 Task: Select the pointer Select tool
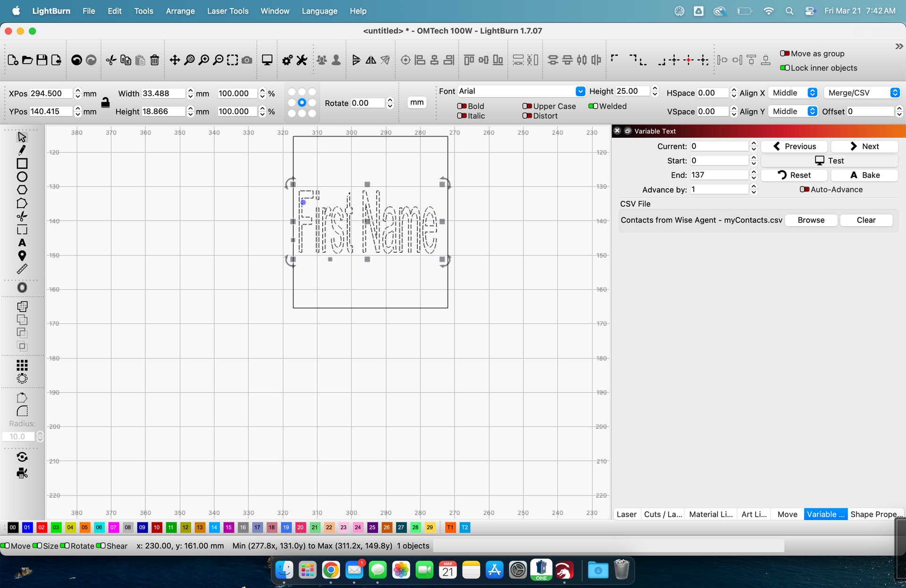pos(22,137)
